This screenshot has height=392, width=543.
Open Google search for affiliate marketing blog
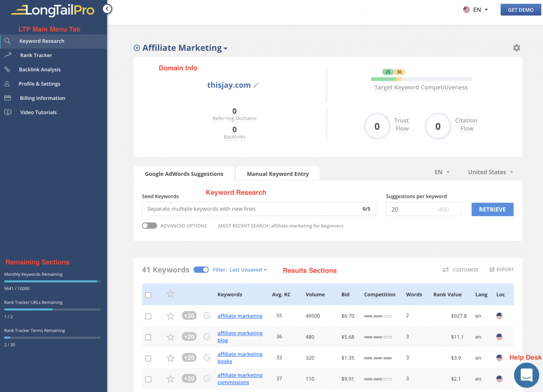point(207,337)
